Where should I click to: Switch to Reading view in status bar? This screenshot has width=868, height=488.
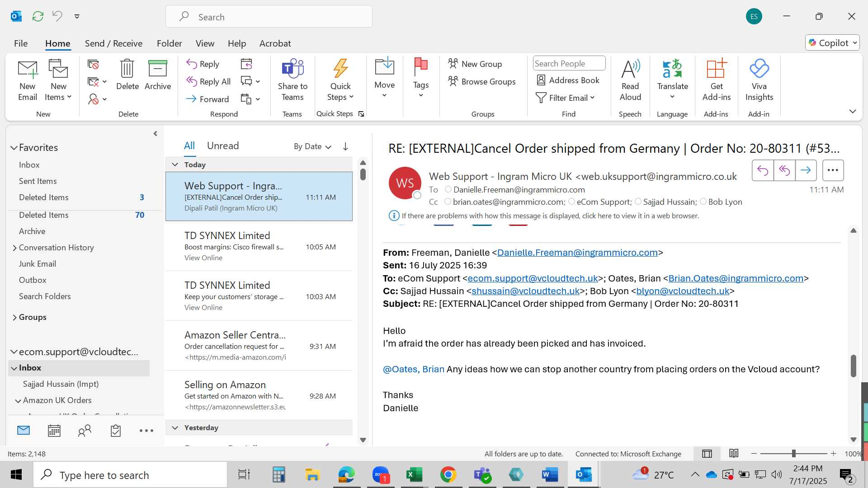[734, 453]
